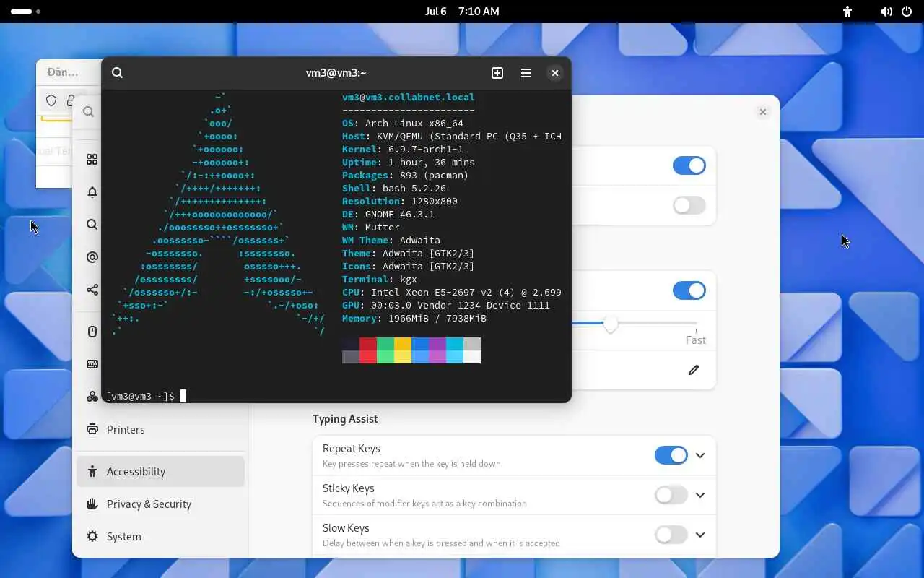Screen dimensions: 924x578
Task: Expand the Slow Keys options chevron
Action: pyautogui.click(x=700, y=535)
